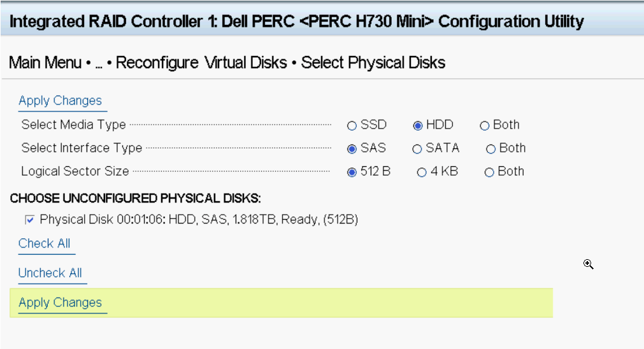Click the Select Physical Disks breadcrumb
Screen dimensions: 644x349
pyautogui.click(x=373, y=63)
